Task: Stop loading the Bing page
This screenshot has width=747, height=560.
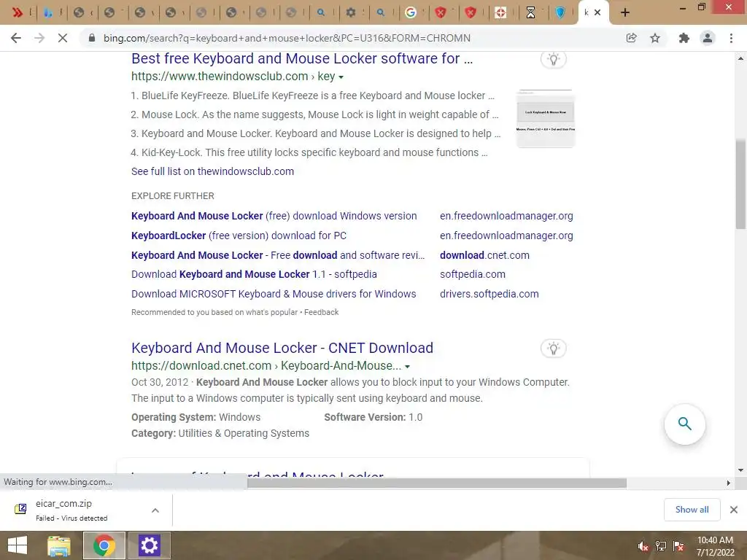Action: click(63, 38)
